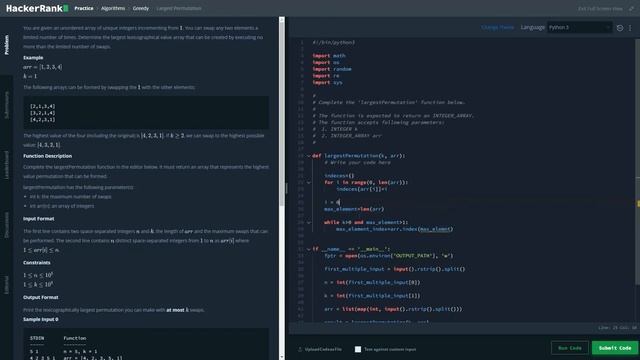The image size is (640, 360).
Task: Click the fptr = open line in editor
Action: pos(389,256)
